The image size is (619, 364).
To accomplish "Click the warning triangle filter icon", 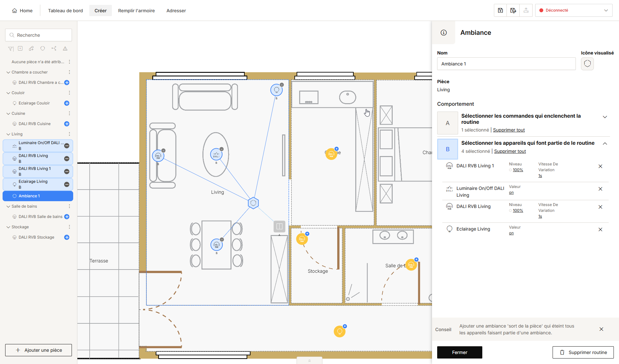I will click(65, 48).
